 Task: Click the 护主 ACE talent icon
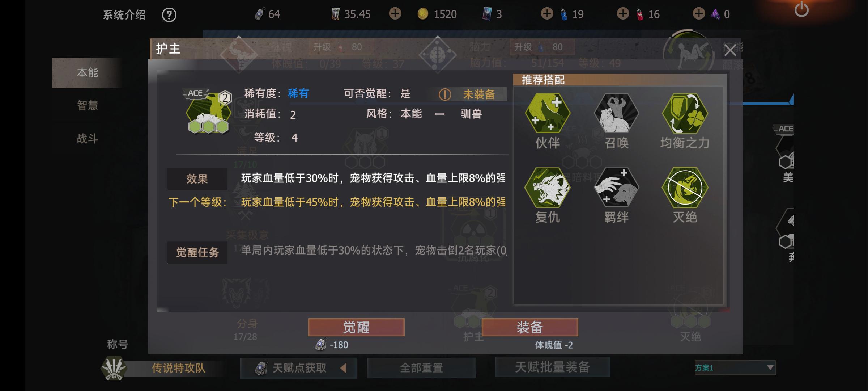coord(208,112)
